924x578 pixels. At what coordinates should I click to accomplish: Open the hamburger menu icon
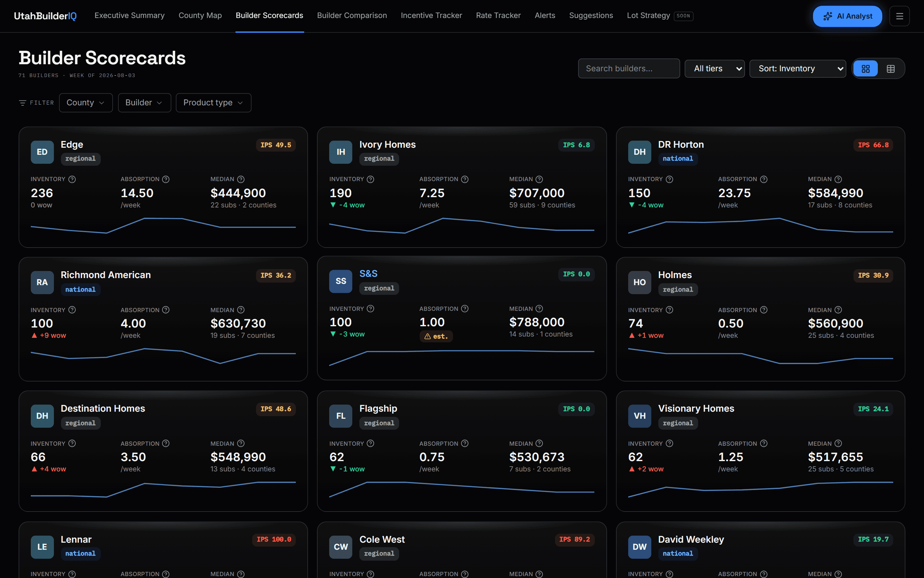click(x=899, y=16)
